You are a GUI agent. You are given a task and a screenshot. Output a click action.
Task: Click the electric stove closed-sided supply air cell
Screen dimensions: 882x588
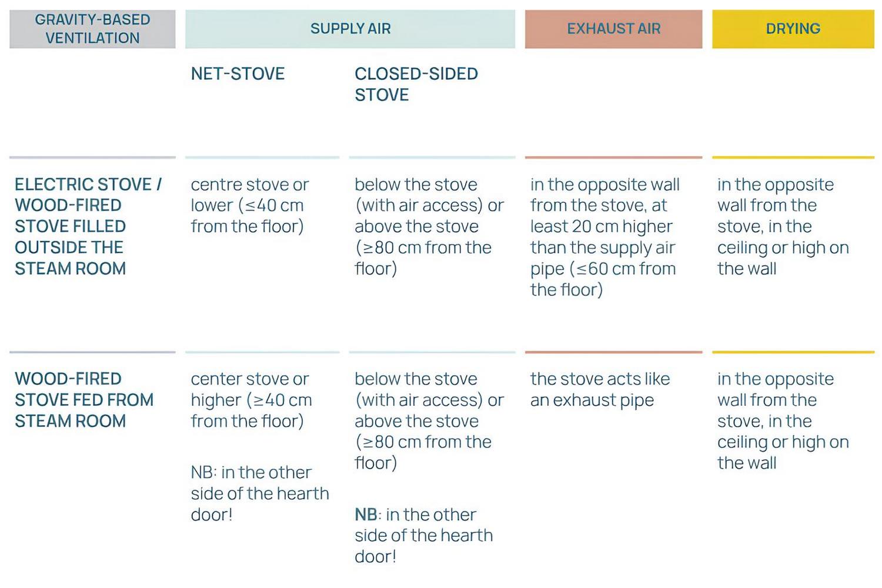pyautogui.click(x=429, y=226)
